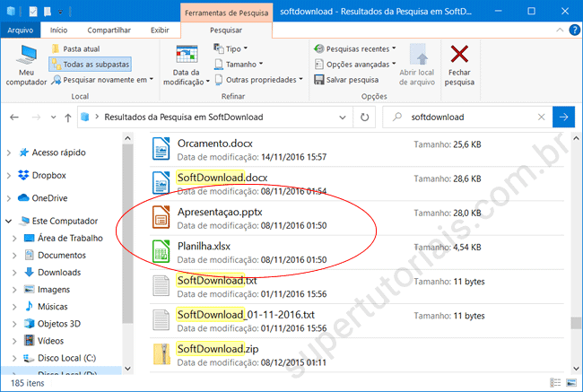
Task: Open the Tipo dropdown
Action: (233, 48)
